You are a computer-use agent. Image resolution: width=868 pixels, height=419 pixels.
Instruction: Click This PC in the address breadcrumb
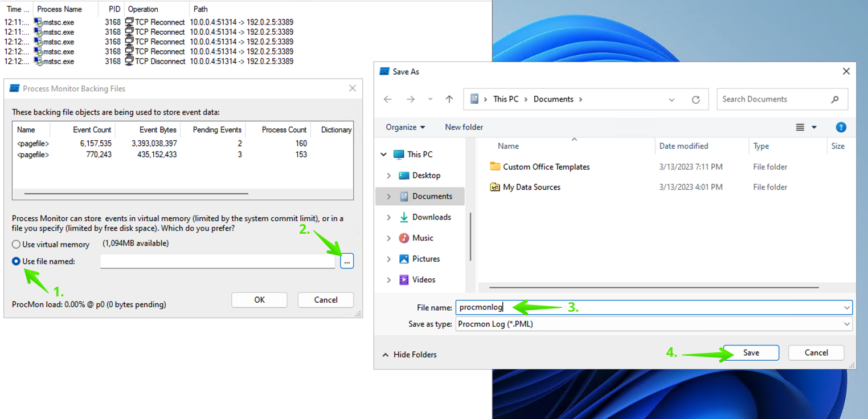(x=506, y=99)
